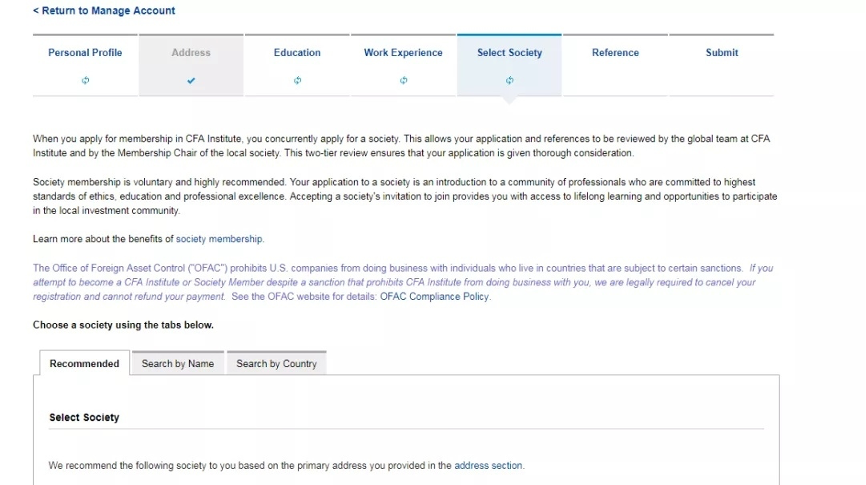866x485 pixels.
Task: Navigate to the Education step
Action: 297,53
